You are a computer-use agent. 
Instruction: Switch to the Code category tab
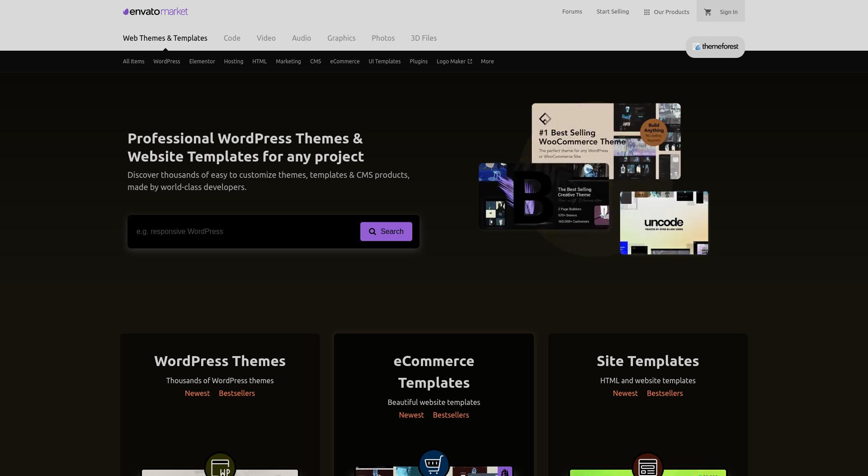(232, 38)
